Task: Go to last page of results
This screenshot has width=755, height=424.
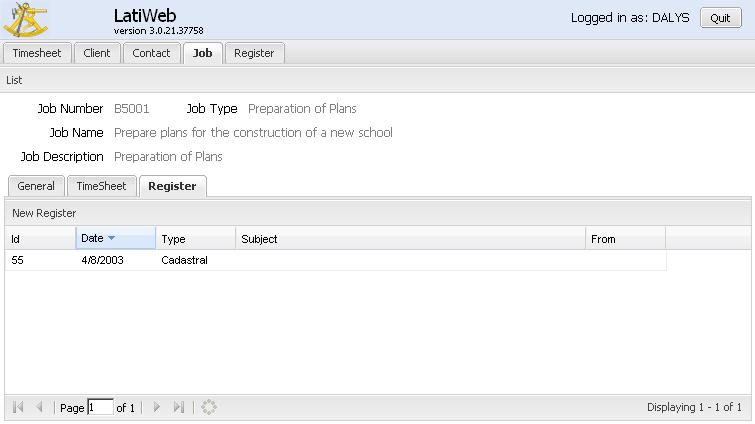Action: point(179,407)
